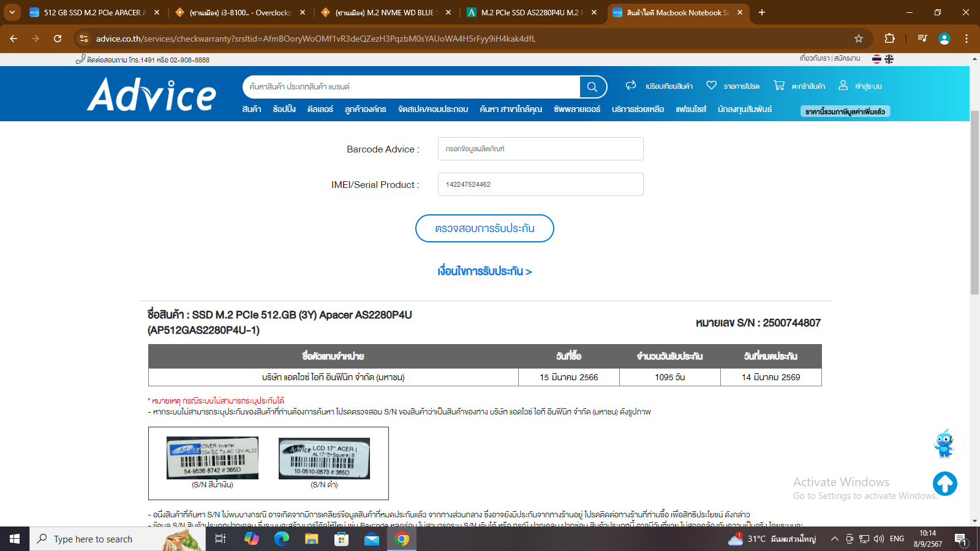Go back to previous page
Screen dimensions: 980x551
[13, 39]
